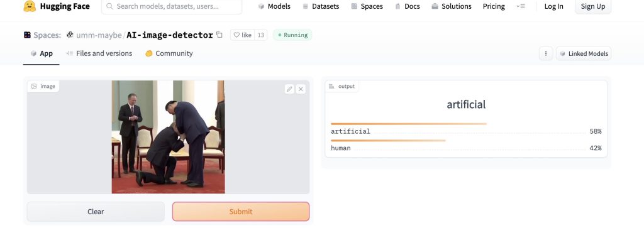
Task: Click the Hugging Face emoji logo
Action: [x=30, y=6]
